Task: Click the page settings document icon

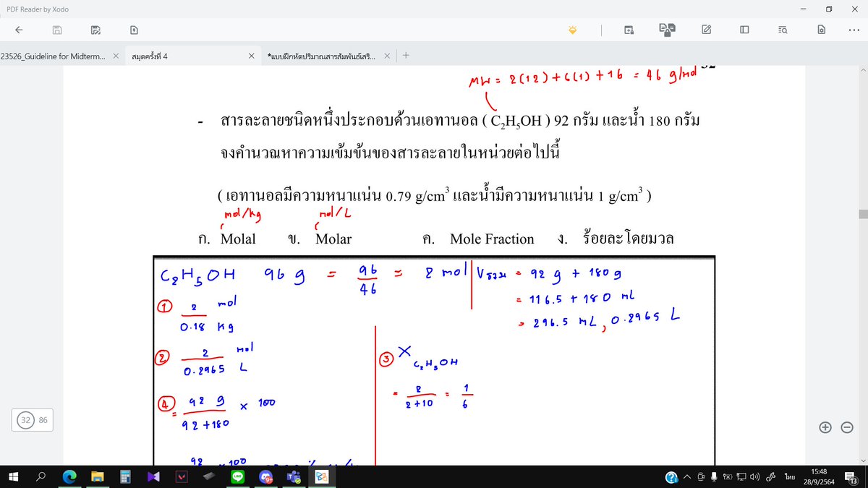Action: coord(821,30)
